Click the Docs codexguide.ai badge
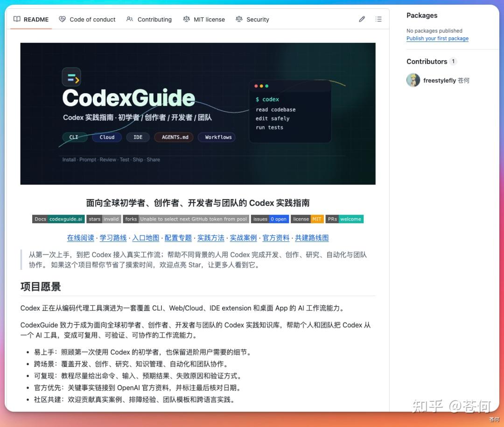 (x=58, y=219)
